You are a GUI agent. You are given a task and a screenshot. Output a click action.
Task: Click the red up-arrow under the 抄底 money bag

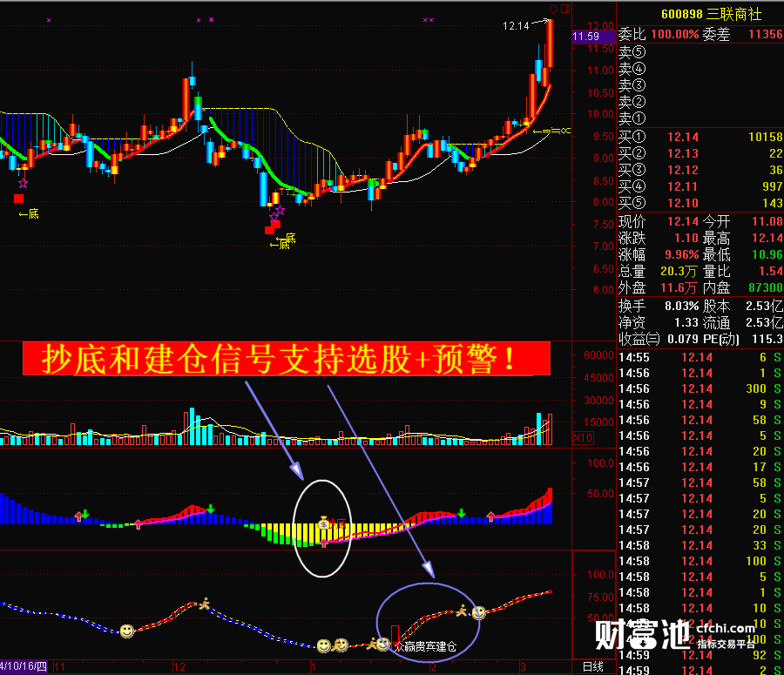pos(324,543)
